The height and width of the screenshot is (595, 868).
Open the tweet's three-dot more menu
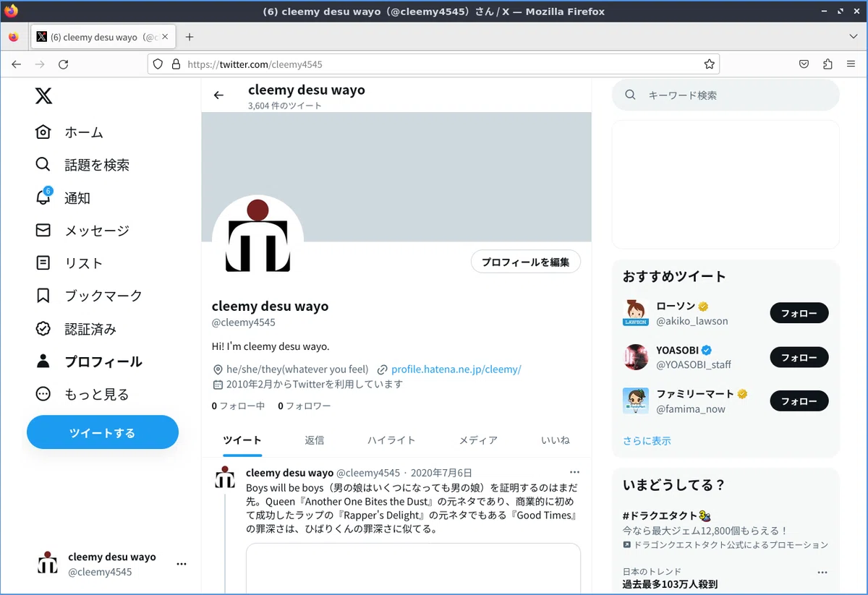pos(574,472)
